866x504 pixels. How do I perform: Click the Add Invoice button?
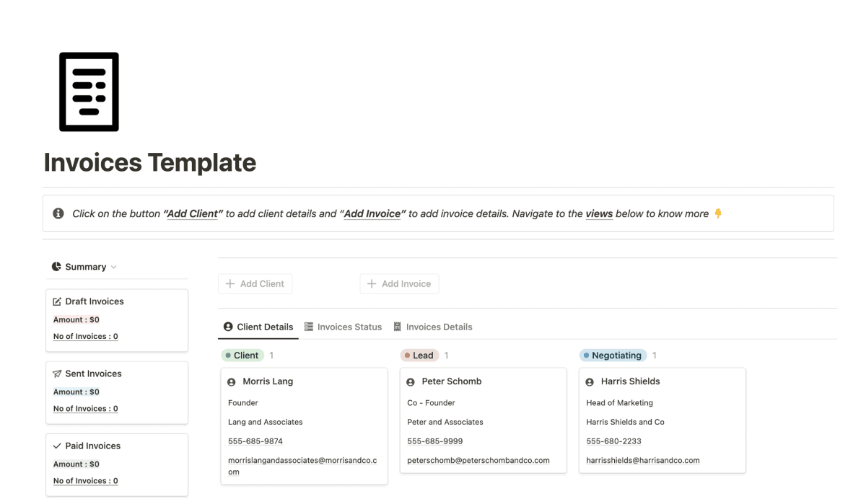[399, 283]
